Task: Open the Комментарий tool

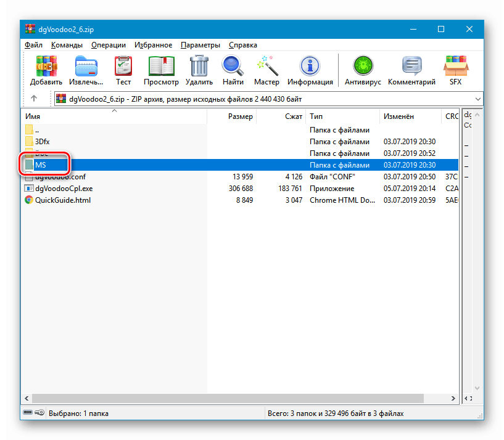Action: 411,70
